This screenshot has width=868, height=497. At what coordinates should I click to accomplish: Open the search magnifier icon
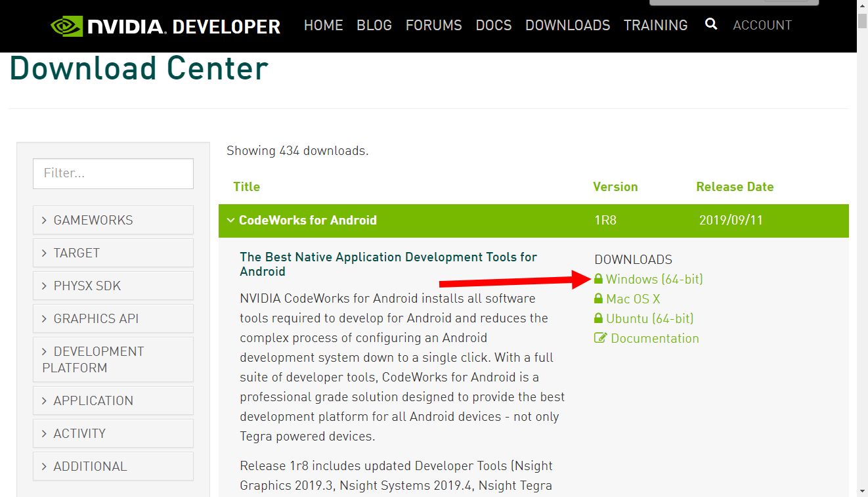pyautogui.click(x=711, y=24)
